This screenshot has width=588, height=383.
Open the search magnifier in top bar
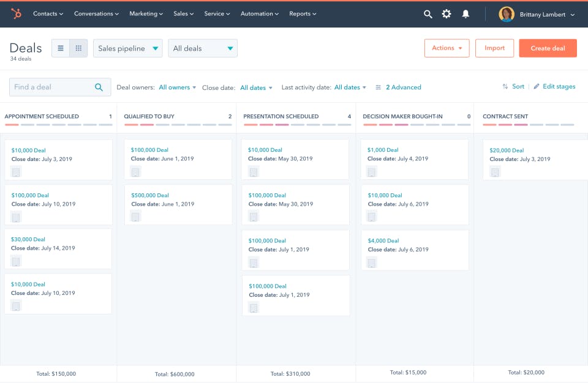click(x=428, y=14)
